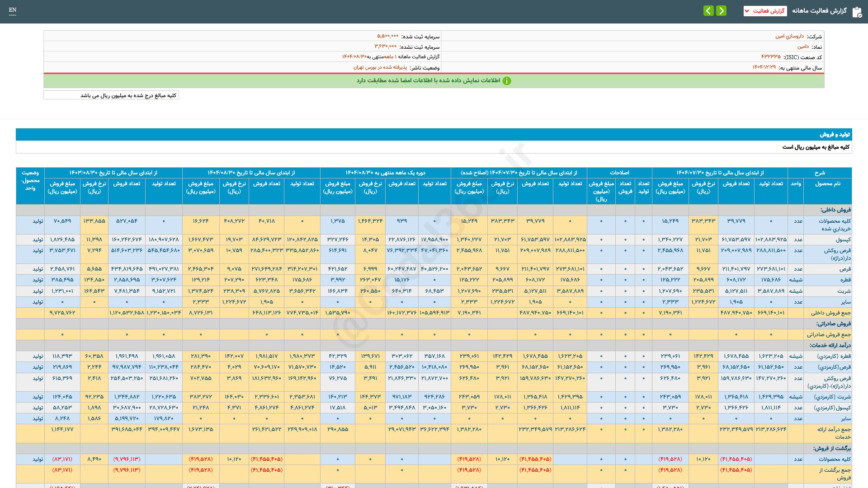
Task: Select the جمع فروش داخلی total row label
Action: point(830,313)
